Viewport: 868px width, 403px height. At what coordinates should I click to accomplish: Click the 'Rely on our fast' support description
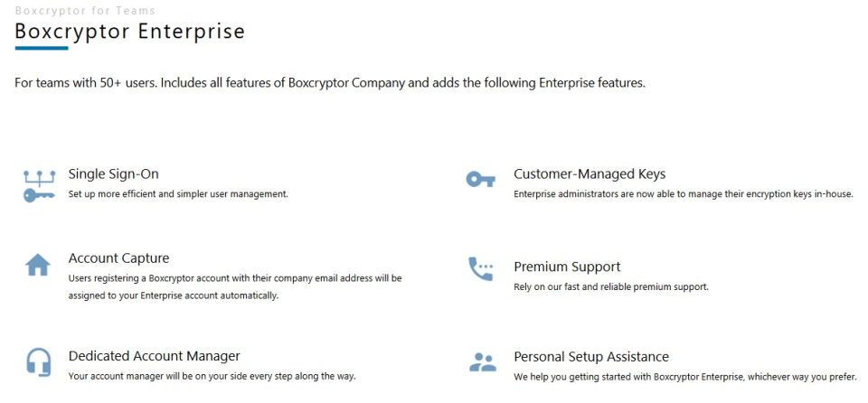pos(610,286)
